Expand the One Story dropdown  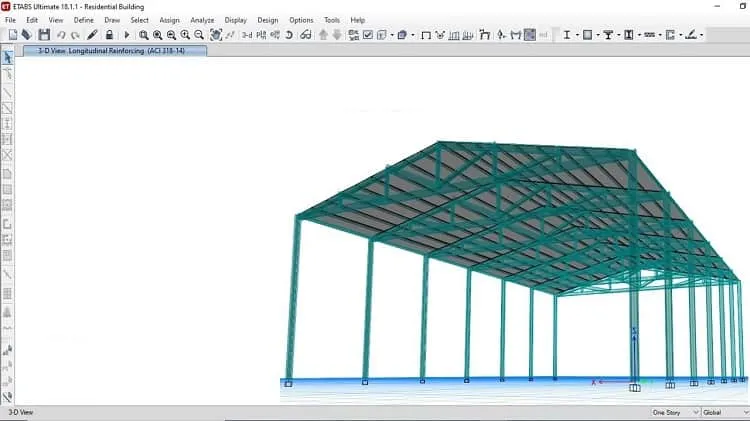tap(675, 412)
